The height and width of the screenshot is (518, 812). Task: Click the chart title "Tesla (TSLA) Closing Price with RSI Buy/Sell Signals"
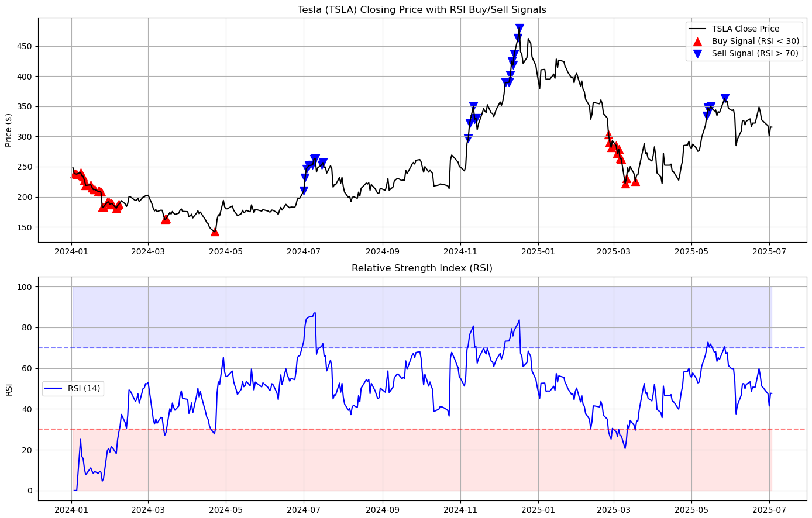(x=422, y=9)
